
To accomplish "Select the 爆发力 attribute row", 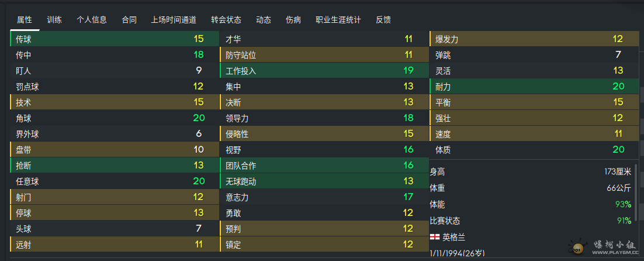I will (x=534, y=39).
